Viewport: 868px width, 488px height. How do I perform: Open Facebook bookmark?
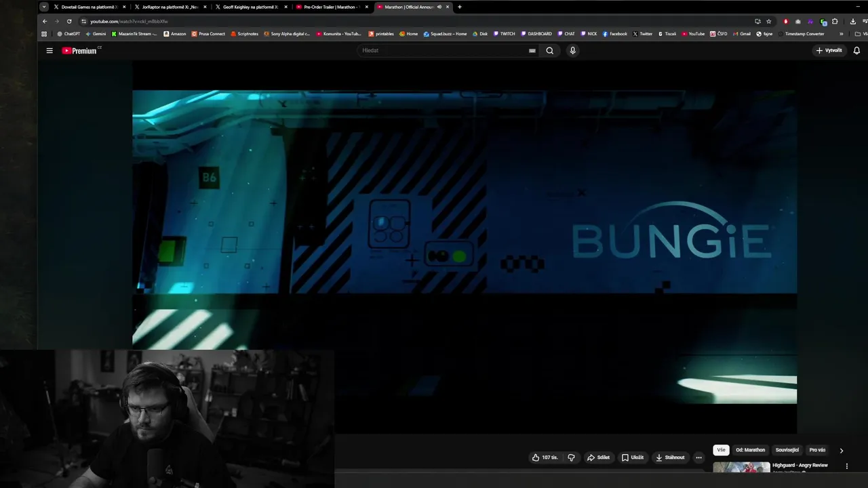coord(615,34)
